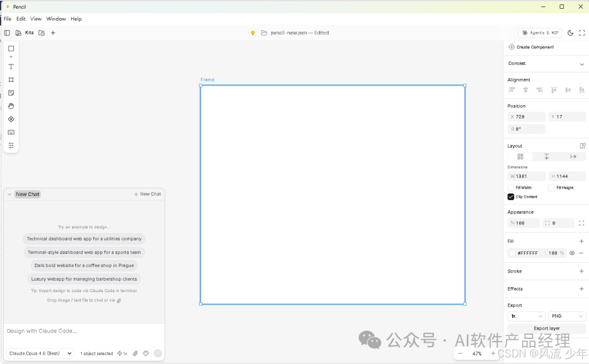Select the vertical layout direction
Image resolution: width=589 pixels, height=364 pixels.
click(x=546, y=157)
